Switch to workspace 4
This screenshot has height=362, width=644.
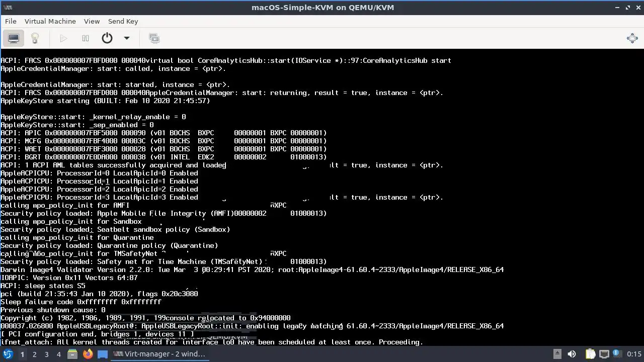[x=58, y=354]
